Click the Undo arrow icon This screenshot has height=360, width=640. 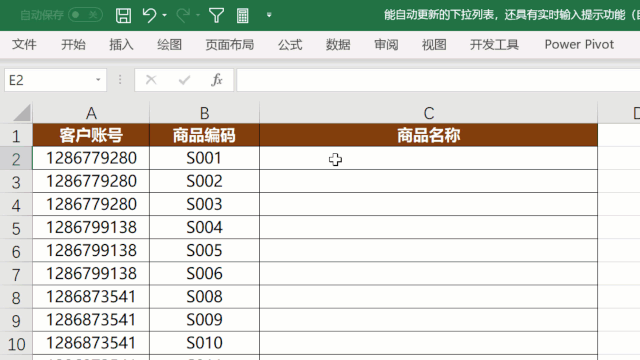[x=149, y=16]
